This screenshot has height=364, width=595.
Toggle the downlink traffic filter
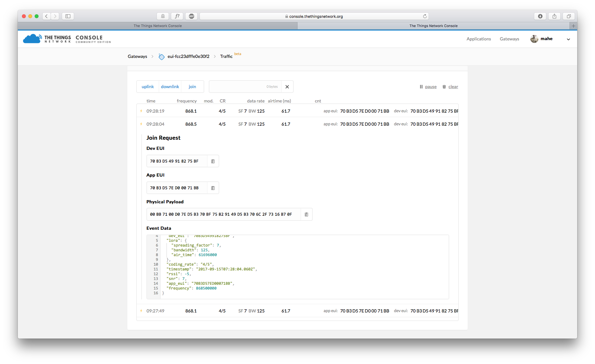[170, 87]
